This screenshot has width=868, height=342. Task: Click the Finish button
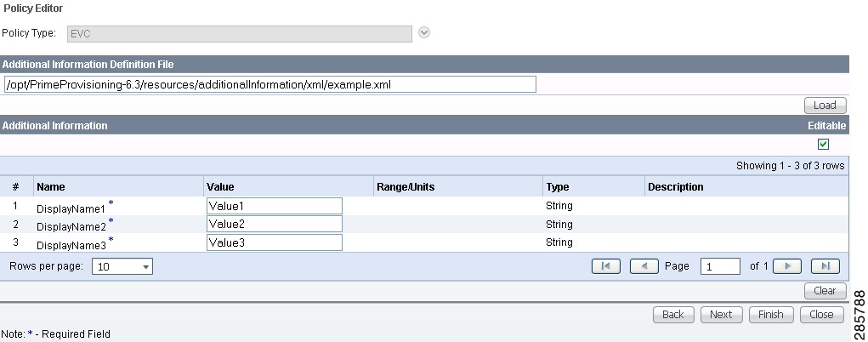pos(770,314)
